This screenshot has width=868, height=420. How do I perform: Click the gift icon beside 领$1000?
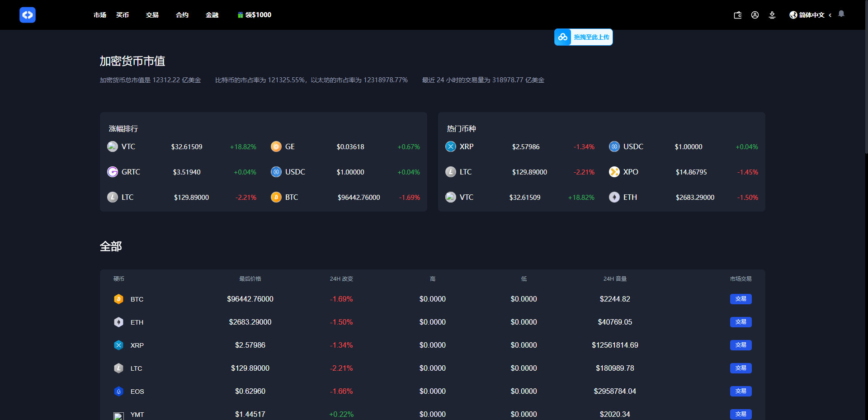click(x=240, y=15)
